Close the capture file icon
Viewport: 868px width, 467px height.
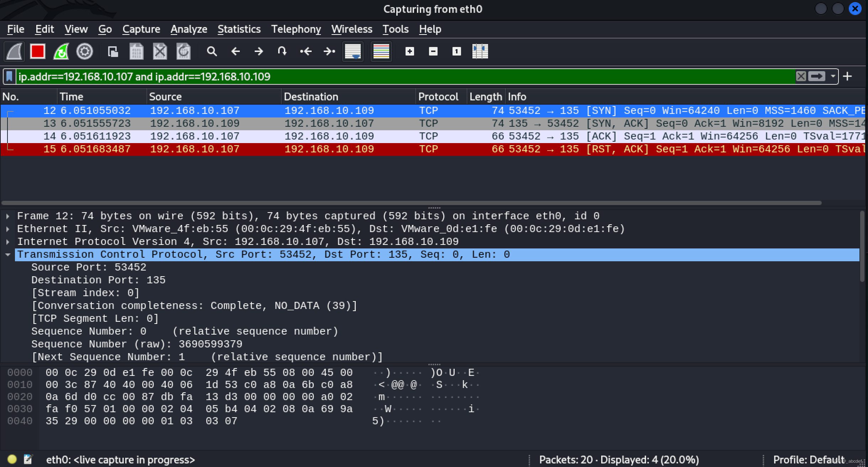click(160, 52)
